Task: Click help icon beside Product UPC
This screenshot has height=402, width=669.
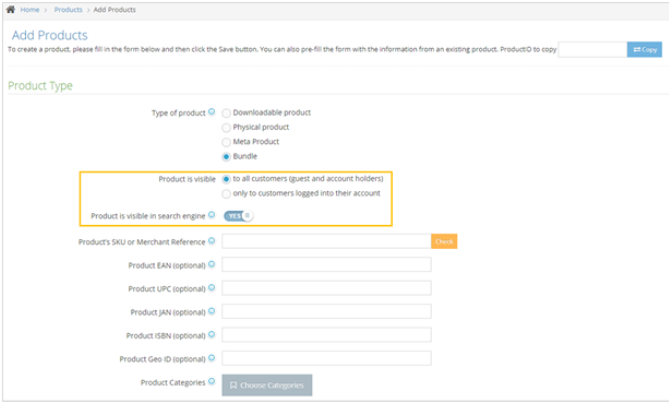Action: pos(212,288)
